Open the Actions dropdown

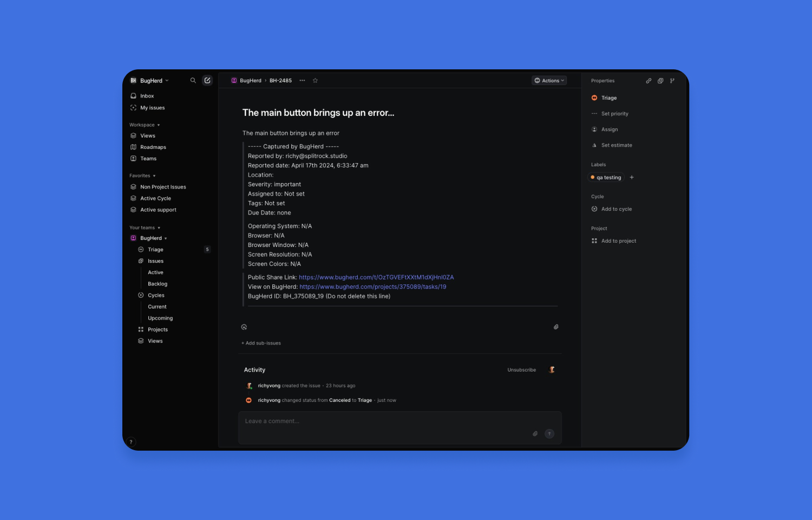549,81
